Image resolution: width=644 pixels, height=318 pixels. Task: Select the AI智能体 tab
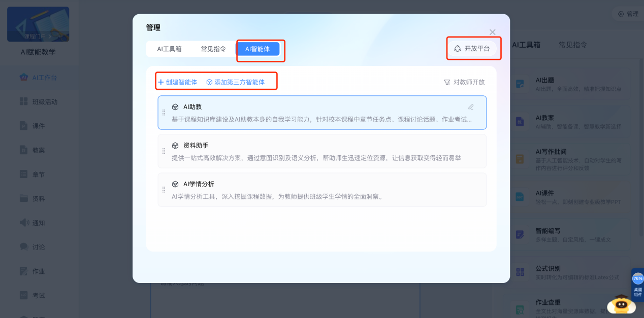(x=257, y=49)
